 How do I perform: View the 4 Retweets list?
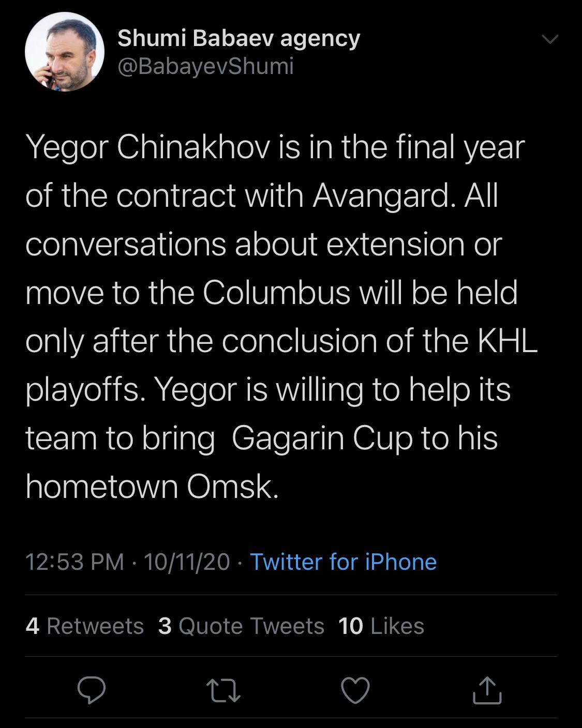click(x=84, y=626)
